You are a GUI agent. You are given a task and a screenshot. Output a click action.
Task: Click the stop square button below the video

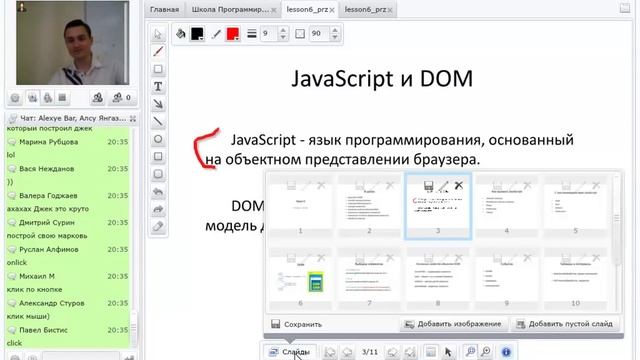point(62,98)
